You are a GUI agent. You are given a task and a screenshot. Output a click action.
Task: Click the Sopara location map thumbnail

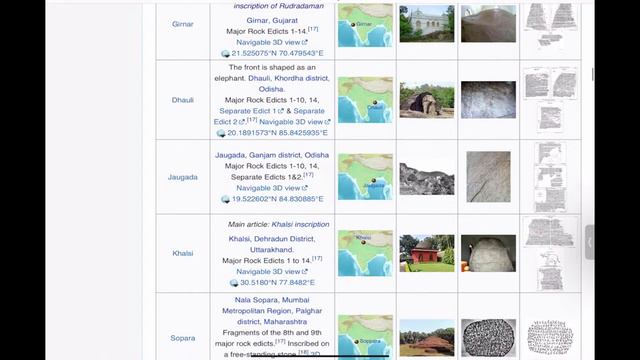pyautogui.click(x=365, y=338)
